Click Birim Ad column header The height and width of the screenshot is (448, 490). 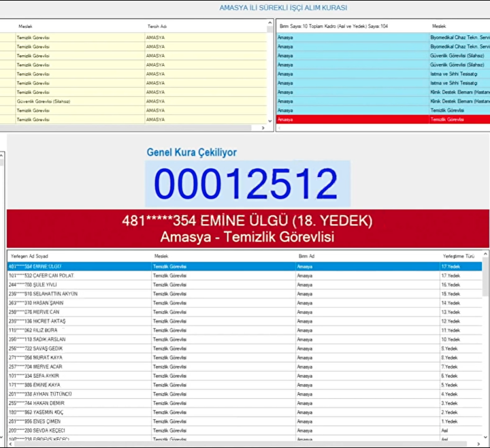(306, 256)
